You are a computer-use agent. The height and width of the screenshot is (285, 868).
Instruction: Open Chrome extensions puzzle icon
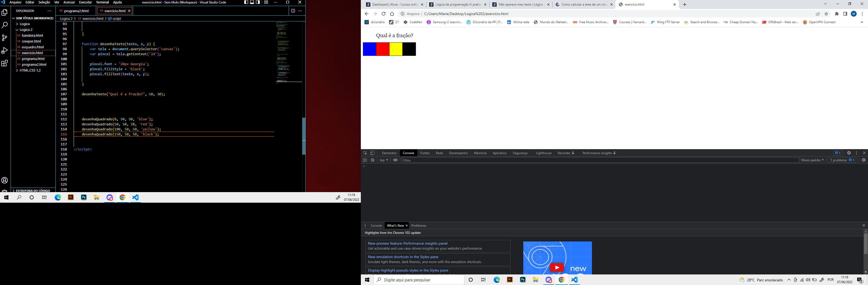pos(837,14)
